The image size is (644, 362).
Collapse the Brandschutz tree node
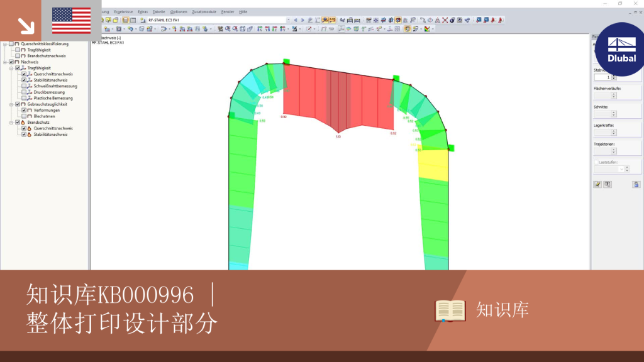coord(11,123)
